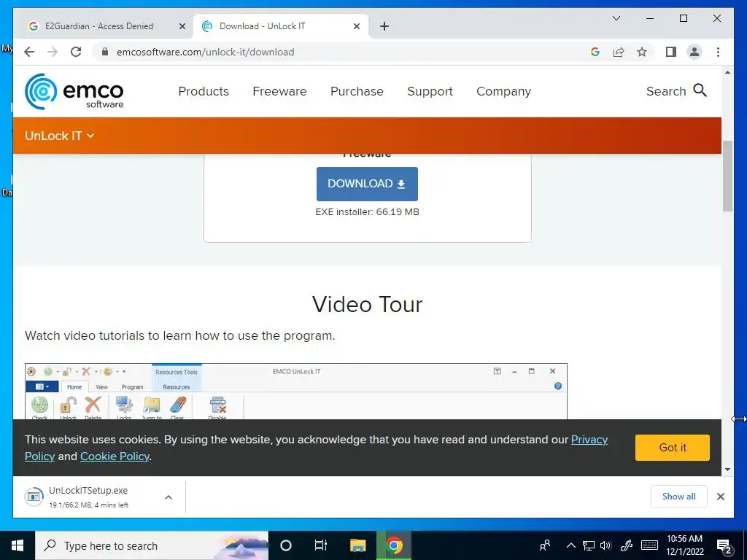
Task: Open the Windows Start menu
Action: click(18, 545)
